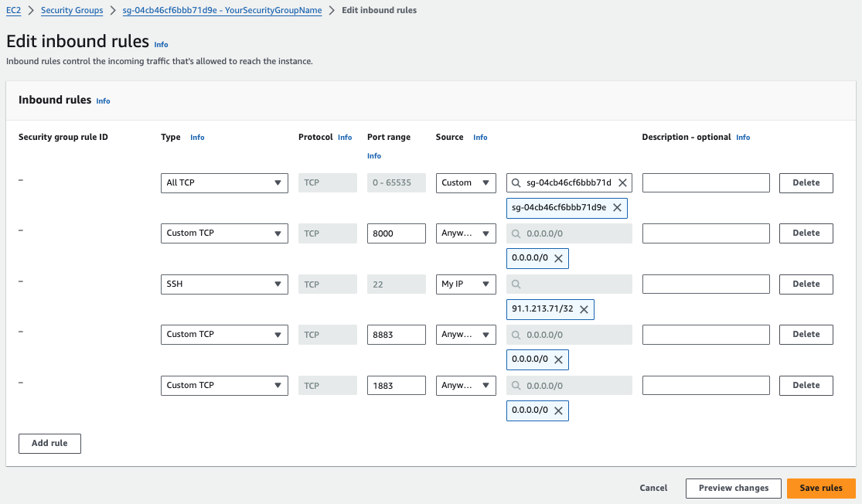
Task: Open Info link next to Protocol column
Action: click(345, 138)
